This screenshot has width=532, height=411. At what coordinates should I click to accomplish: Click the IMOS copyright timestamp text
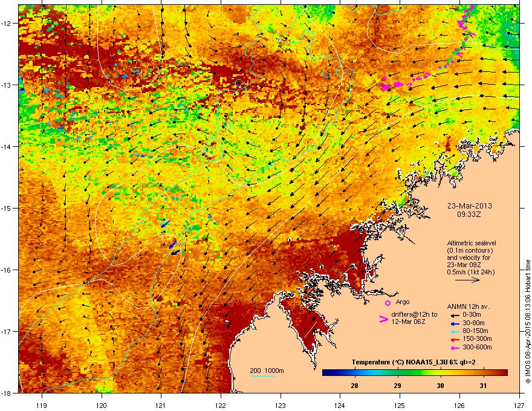pos(528,322)
